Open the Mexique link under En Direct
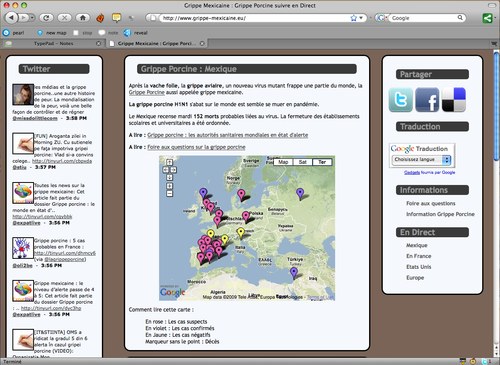 coord(416,245)
